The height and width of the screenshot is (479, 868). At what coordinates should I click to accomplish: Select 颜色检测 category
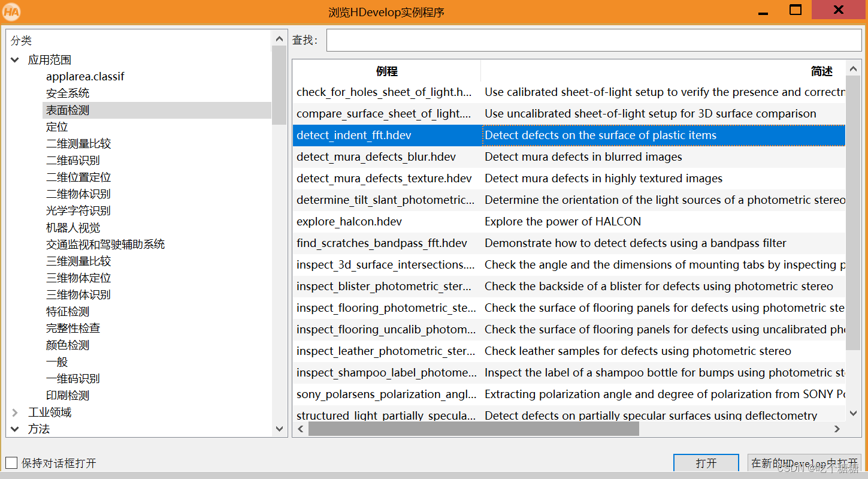(68, 345)
